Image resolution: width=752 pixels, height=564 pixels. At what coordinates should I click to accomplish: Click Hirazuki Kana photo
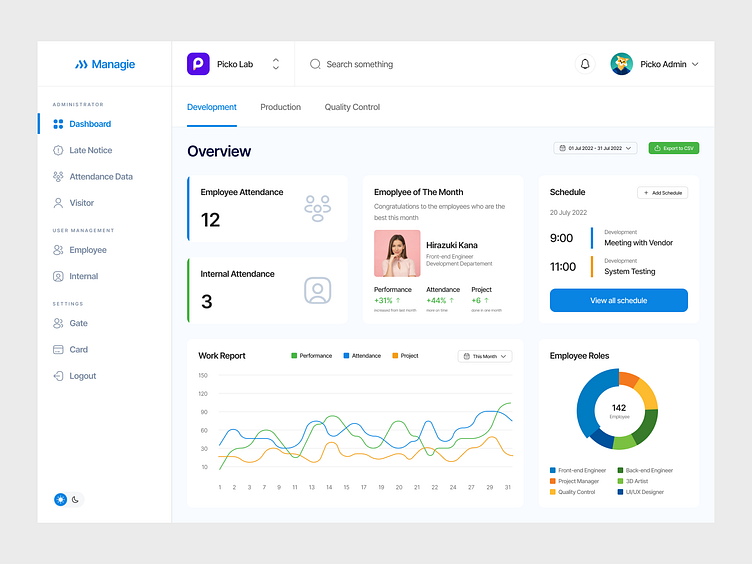tap(397, 253)
